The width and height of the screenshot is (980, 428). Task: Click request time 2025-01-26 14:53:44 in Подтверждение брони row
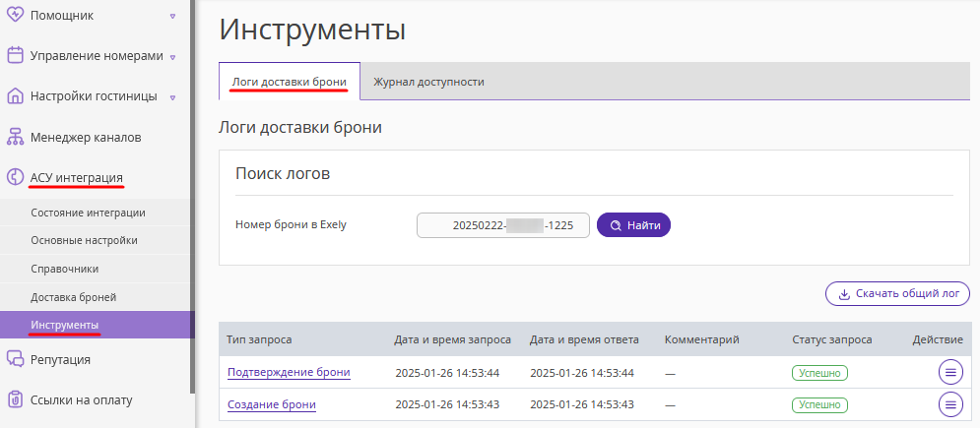447,373
